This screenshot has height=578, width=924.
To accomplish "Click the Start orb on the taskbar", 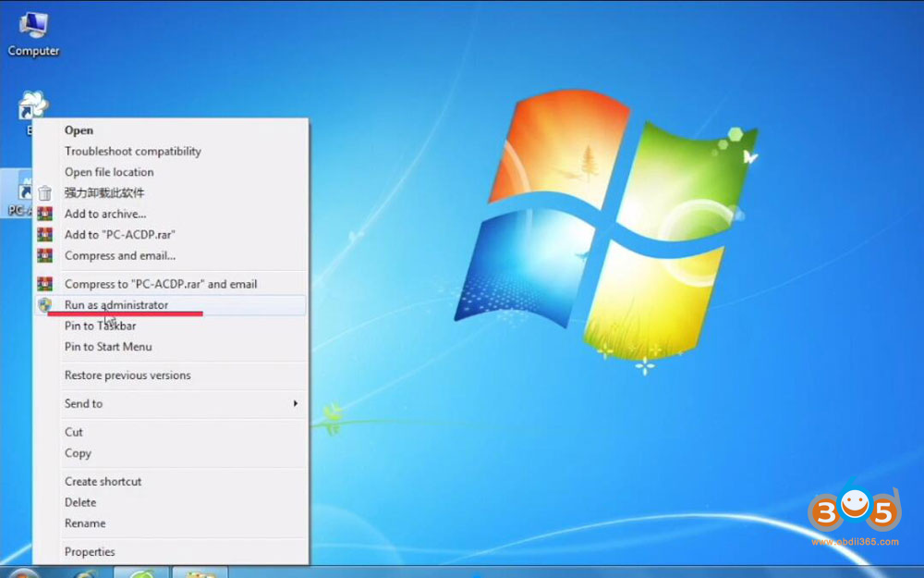I will (22, 572).
